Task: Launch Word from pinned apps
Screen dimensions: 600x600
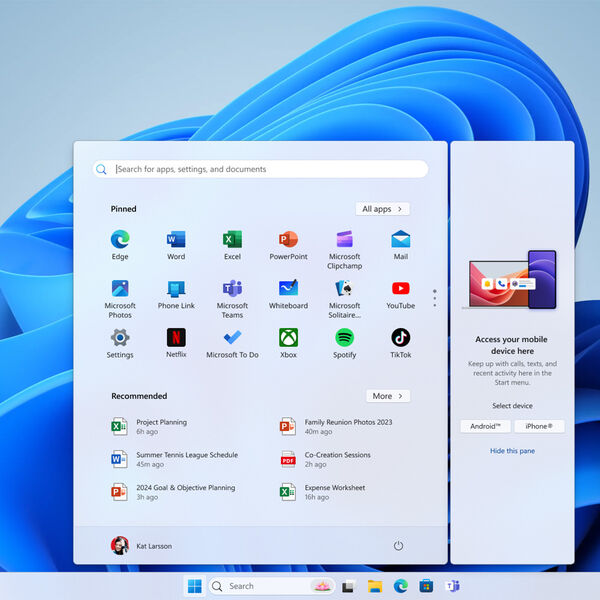Action: pos(176,240)
